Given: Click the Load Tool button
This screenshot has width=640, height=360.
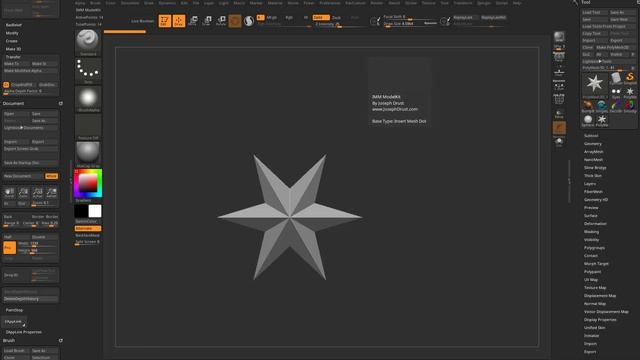Looking at the screenshot, I should click(594, 12).
